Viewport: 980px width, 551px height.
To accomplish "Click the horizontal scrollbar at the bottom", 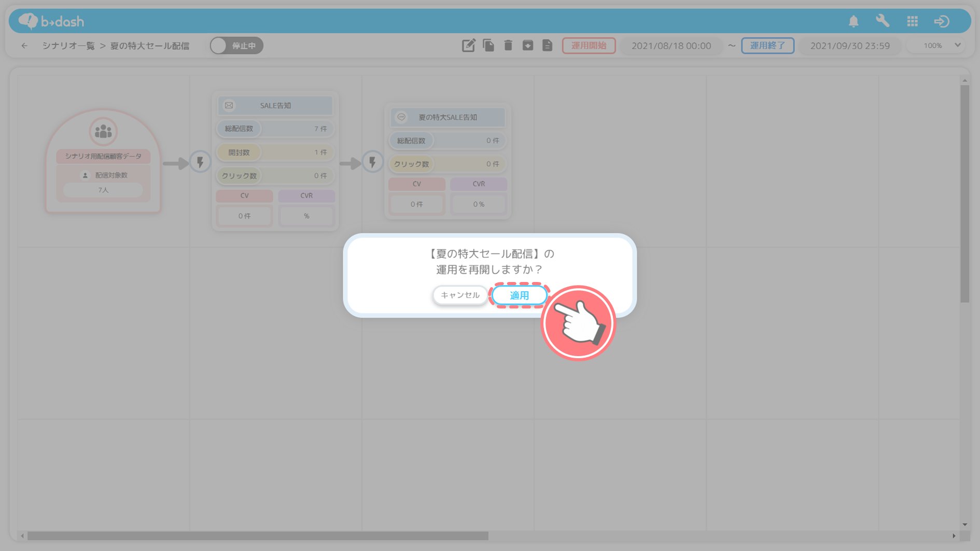I will pos(258,536).
